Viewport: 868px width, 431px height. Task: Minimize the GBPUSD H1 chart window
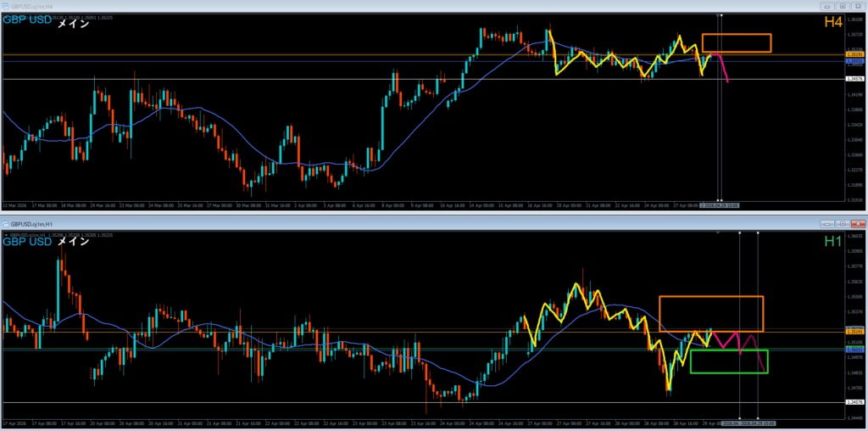pos(828,224)
